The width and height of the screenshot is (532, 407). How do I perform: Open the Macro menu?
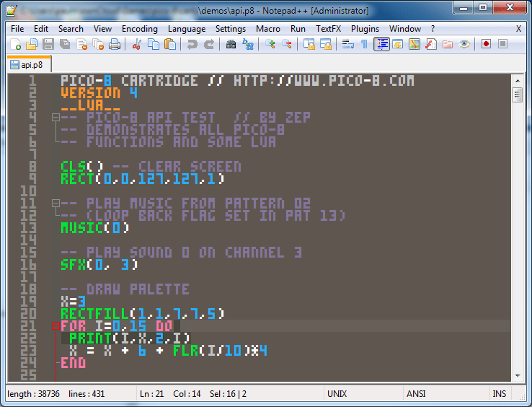point(268,29)
